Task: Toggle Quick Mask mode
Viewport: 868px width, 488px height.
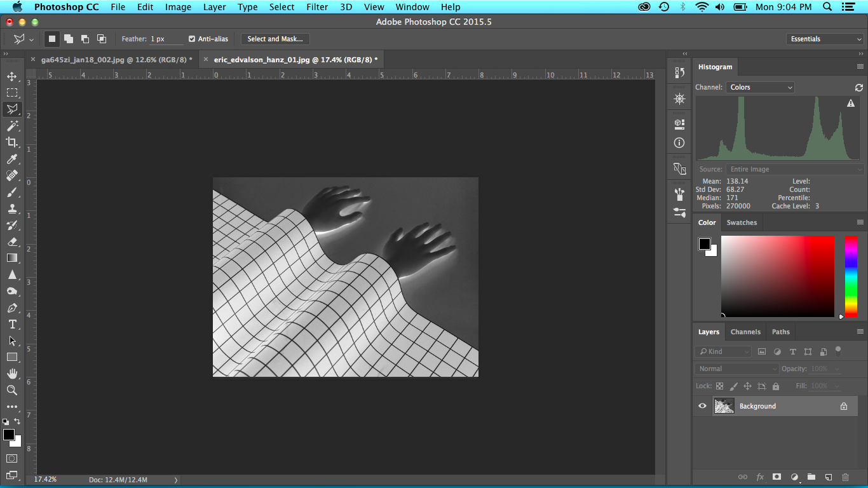Action: pyautogui.click(x=12, y=458)
